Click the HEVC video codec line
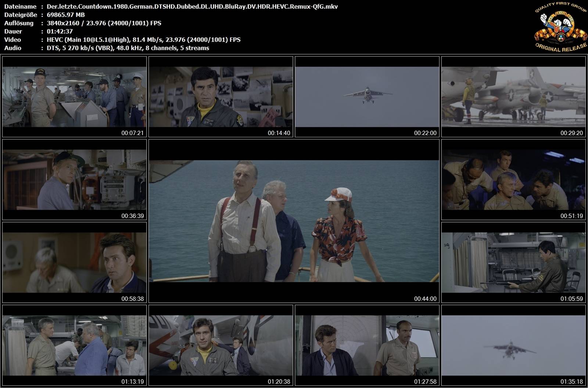Image resolution: width=588 pixels, height=388 pixels. pos(144,40)
